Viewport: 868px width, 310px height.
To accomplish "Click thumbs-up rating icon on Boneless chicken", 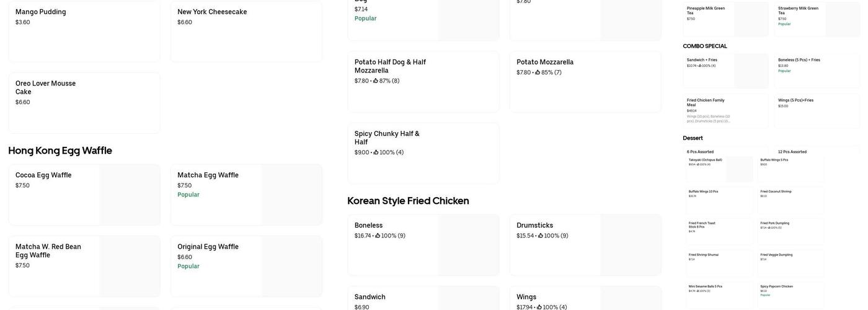I will pos(378,236).
